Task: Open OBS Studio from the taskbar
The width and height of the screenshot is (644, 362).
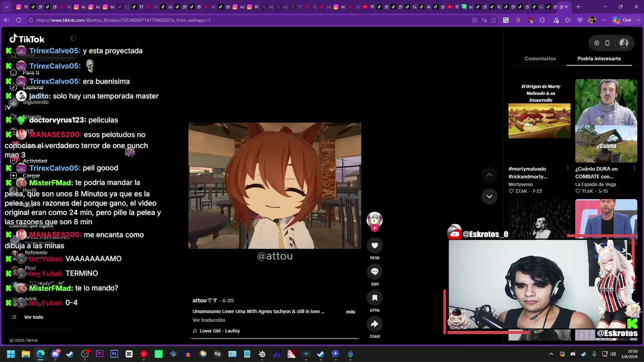Action: [85, 354]
